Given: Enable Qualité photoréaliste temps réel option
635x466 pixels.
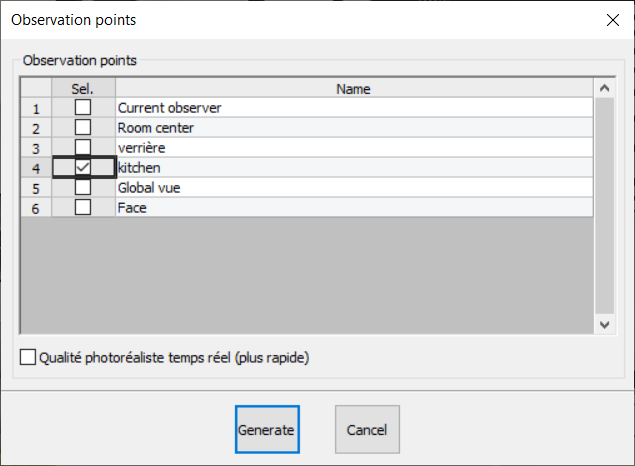Looking at the screenshot, I should click(28, 357).
